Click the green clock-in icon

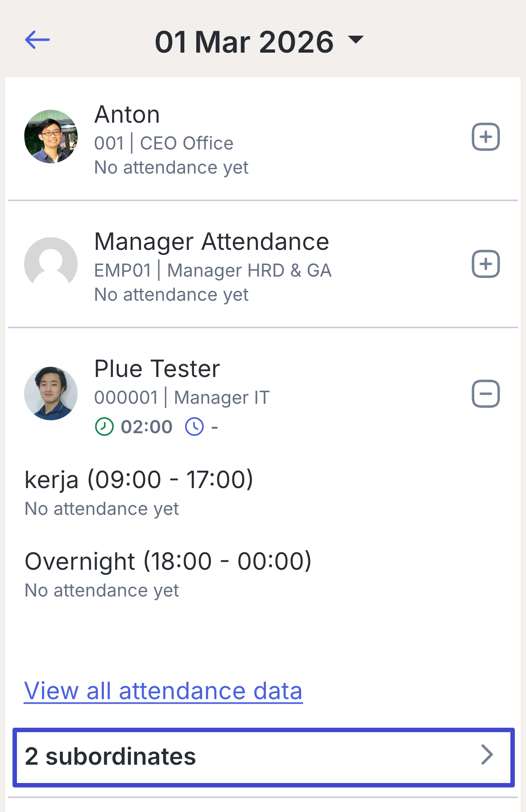pos(104,427)
